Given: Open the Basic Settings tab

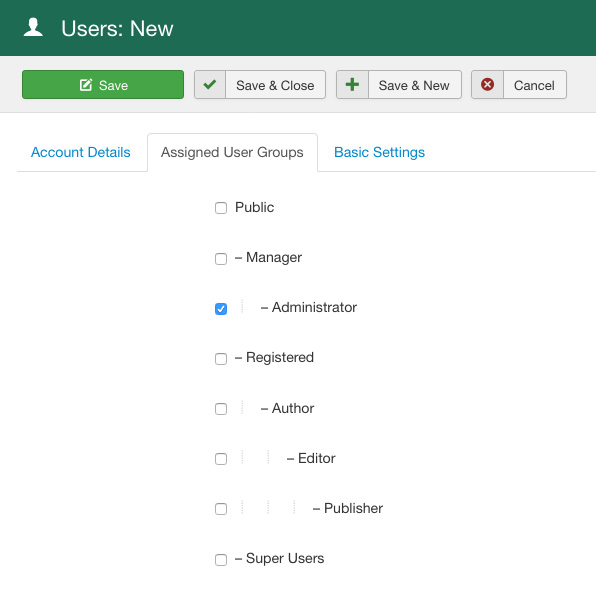Looking at the screenshot, I should (379, 152).
